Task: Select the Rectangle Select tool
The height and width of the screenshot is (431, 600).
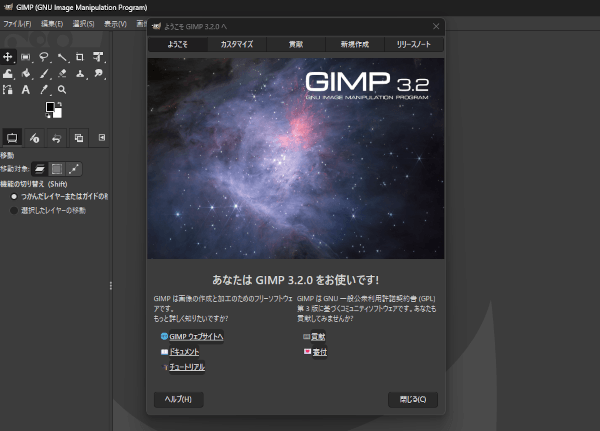Action: pos(26,57)
